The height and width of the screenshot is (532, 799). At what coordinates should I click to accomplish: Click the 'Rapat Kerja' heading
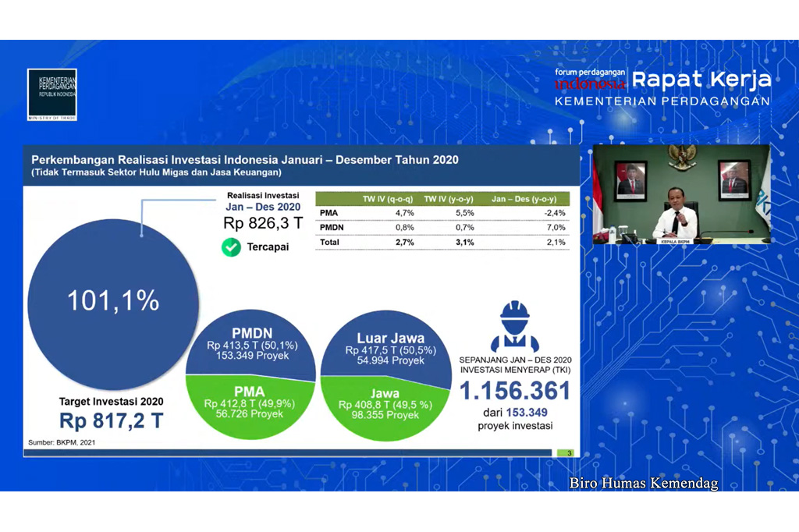pos(701,80)
